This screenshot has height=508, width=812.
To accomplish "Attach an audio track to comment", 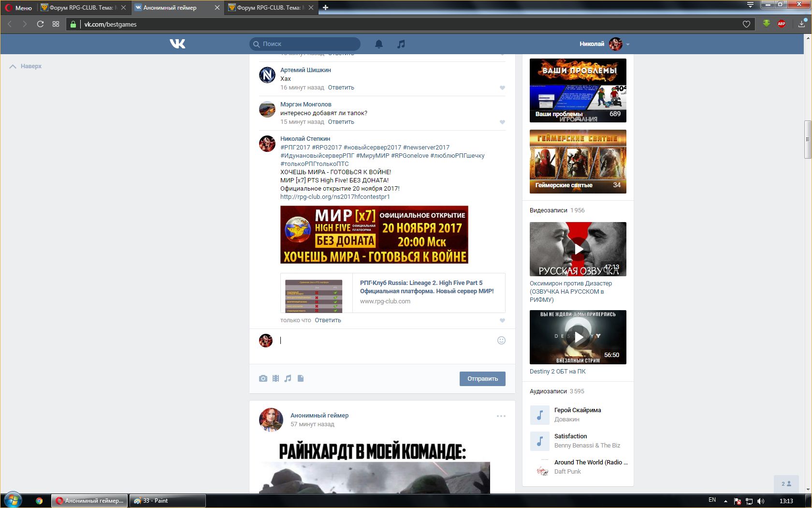I will (x=288, y=378).
